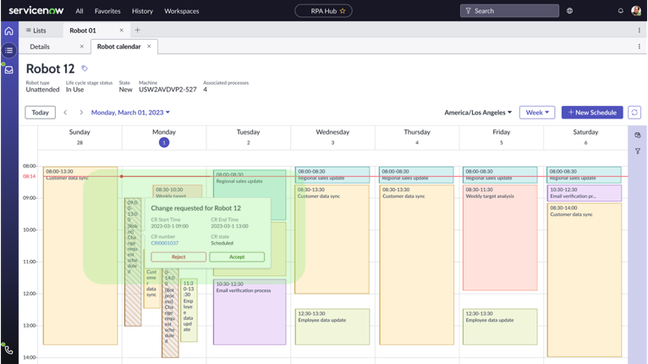The image size is (648, 364).
Task: Click the Search input field
Action: [509, 11]
